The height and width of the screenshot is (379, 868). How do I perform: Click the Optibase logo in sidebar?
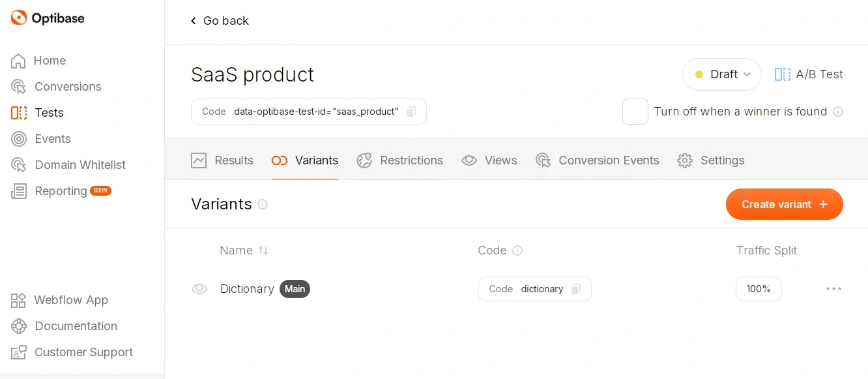[x=46, y=18]
